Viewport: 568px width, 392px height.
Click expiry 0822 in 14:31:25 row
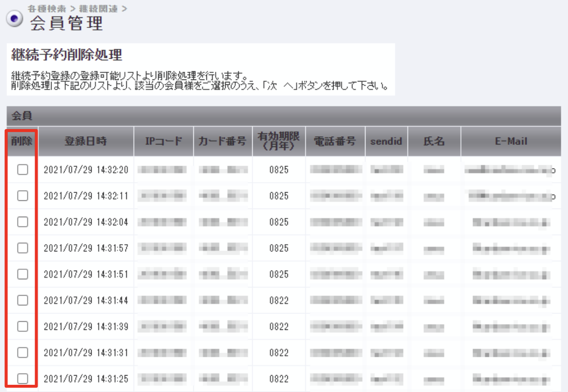[x=279, y=379]
